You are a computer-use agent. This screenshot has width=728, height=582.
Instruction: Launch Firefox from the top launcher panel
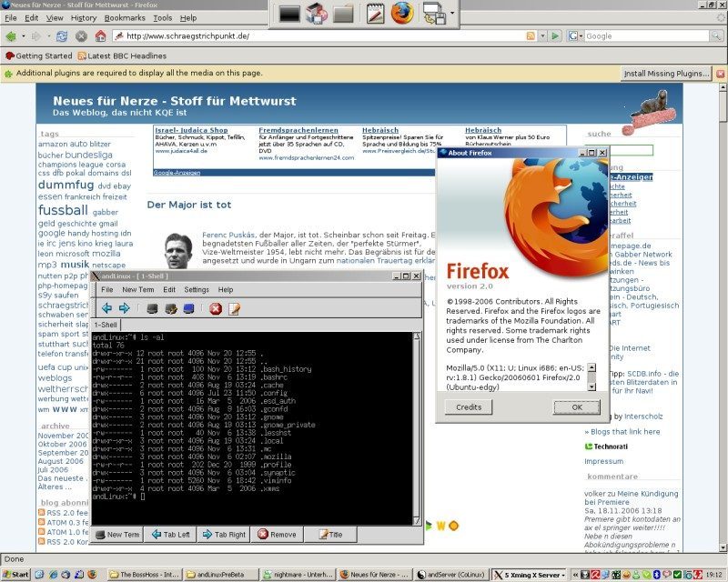coord(401,13)
